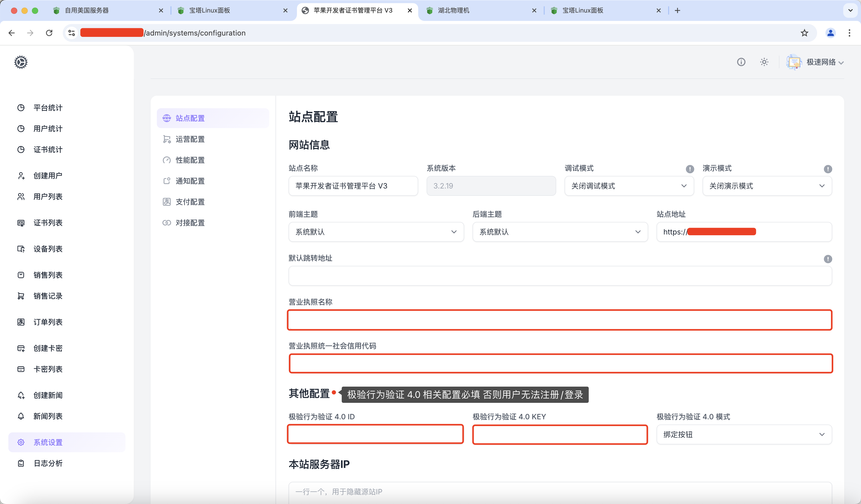Open the 调试模式 dropdown
Viewport: 861px width, 504px height.
(629, 186)
